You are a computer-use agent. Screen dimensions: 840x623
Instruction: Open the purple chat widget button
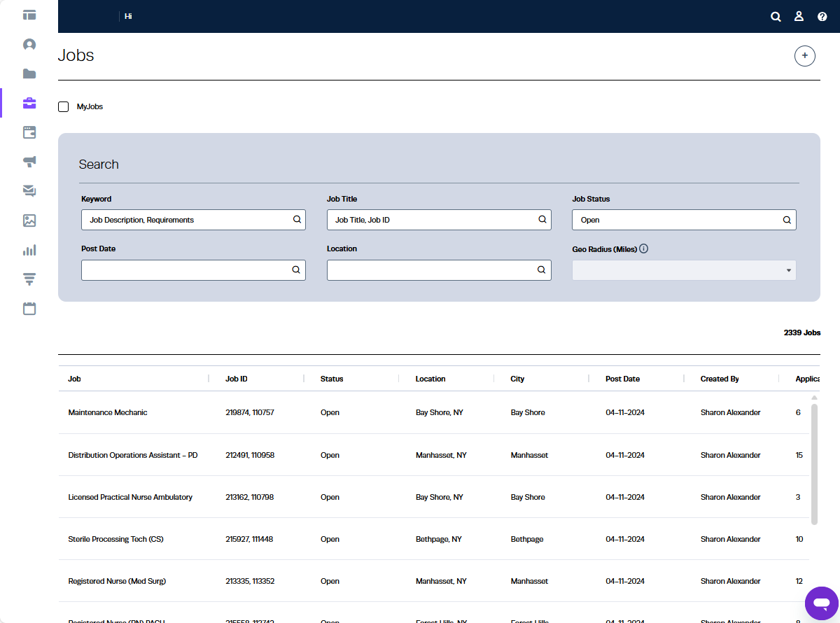[821, 603]
